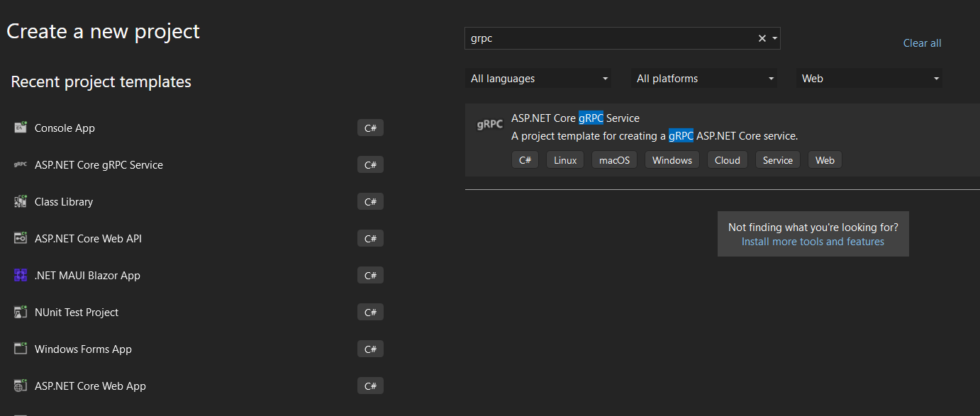Click the gRPC logo in search results
Image resolution: width=980 pixels, height=416 pixels.
[x=489, y=124]
